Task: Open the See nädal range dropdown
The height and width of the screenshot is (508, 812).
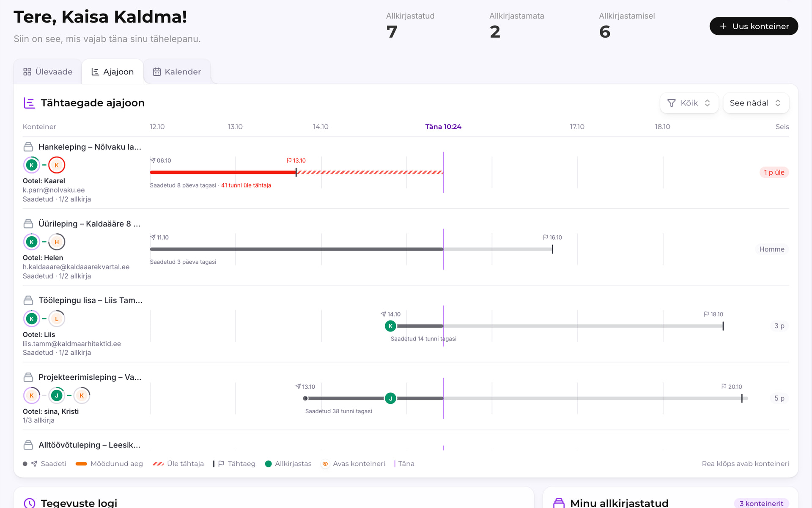Action: (x=756, y=103)
